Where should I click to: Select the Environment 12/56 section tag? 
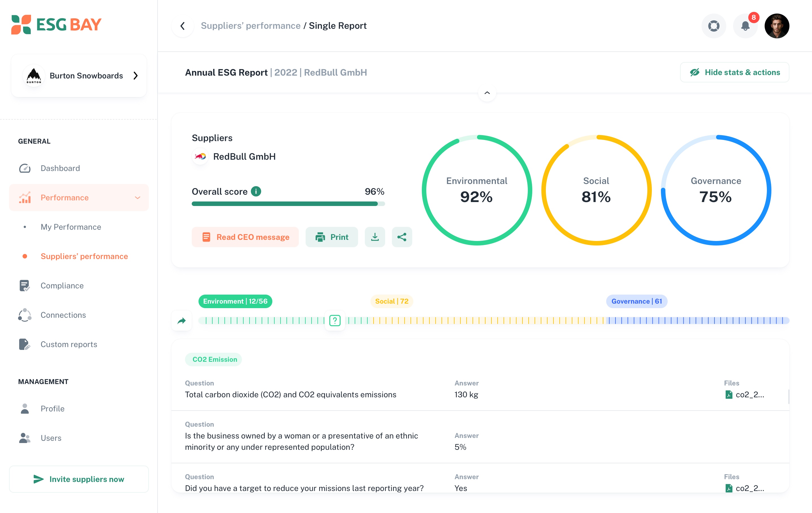point(235,301)
